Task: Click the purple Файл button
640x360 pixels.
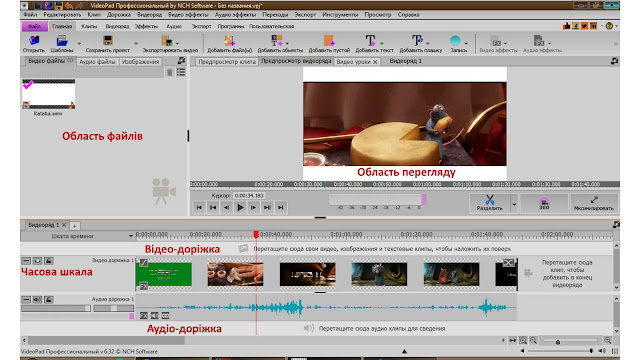Action: click(x=34, y=26)
